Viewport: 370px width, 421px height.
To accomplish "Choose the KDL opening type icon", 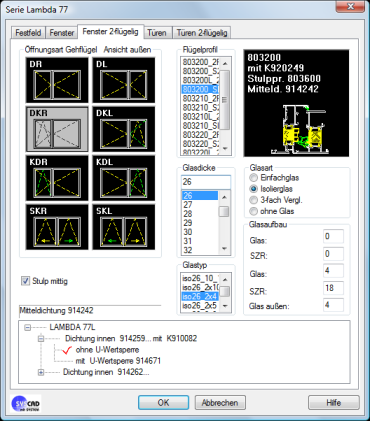I will (x=124, y=178).
